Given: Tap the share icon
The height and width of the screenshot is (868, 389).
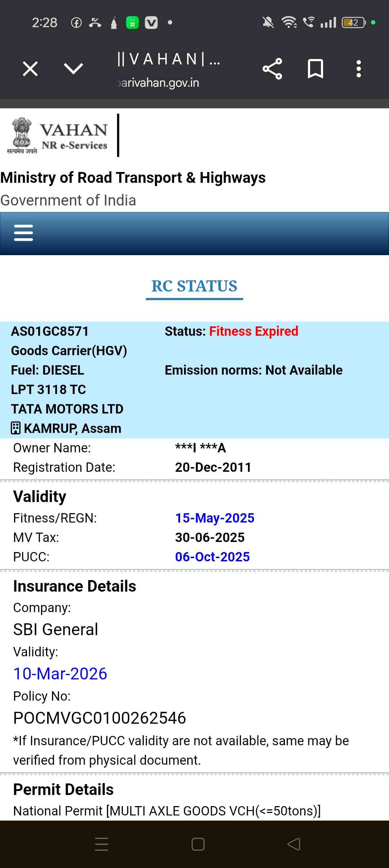Looking at the screenshot, I should click(272, 68).
